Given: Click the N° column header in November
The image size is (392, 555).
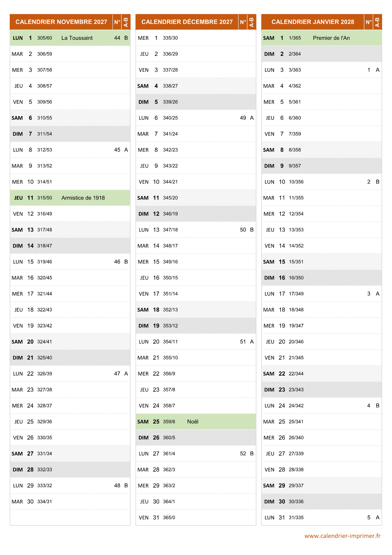Looking at the screenshot, I should (x=117, y=22).
